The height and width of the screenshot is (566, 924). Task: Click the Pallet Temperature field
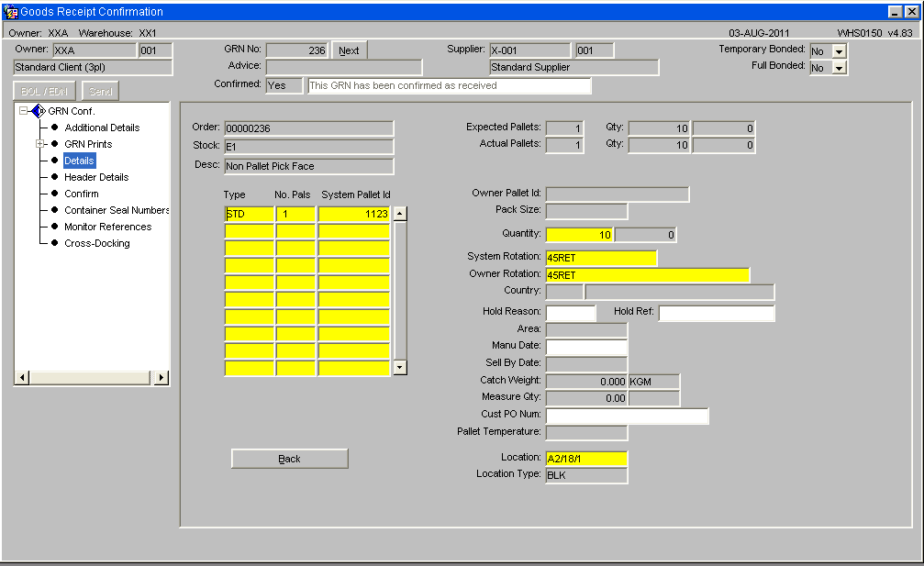click(586, 433)
